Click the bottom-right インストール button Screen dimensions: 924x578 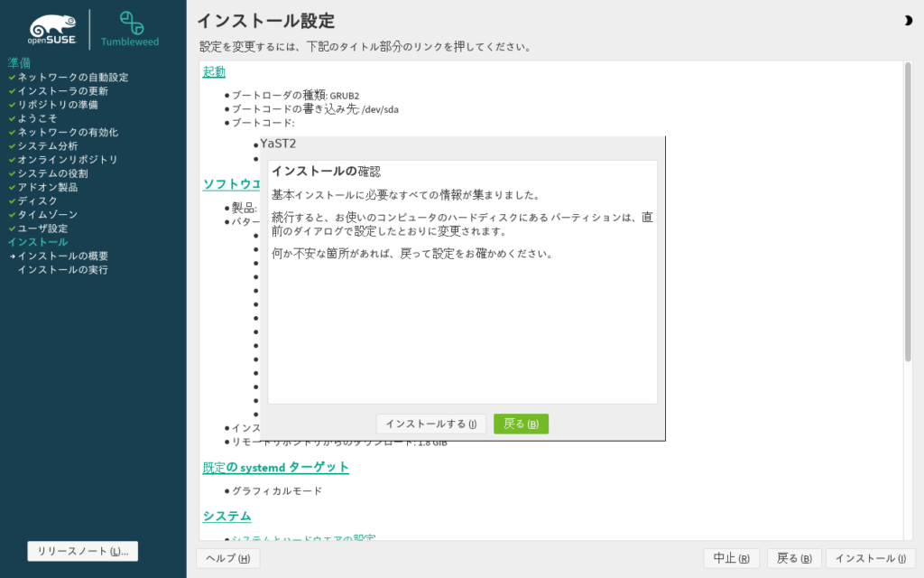(x=870, y=558)
